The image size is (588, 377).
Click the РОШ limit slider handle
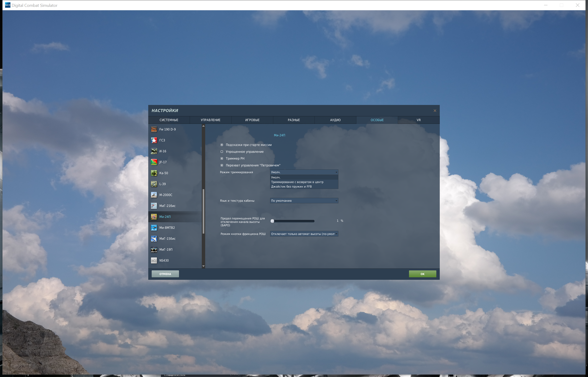click(x=272, y=221)
